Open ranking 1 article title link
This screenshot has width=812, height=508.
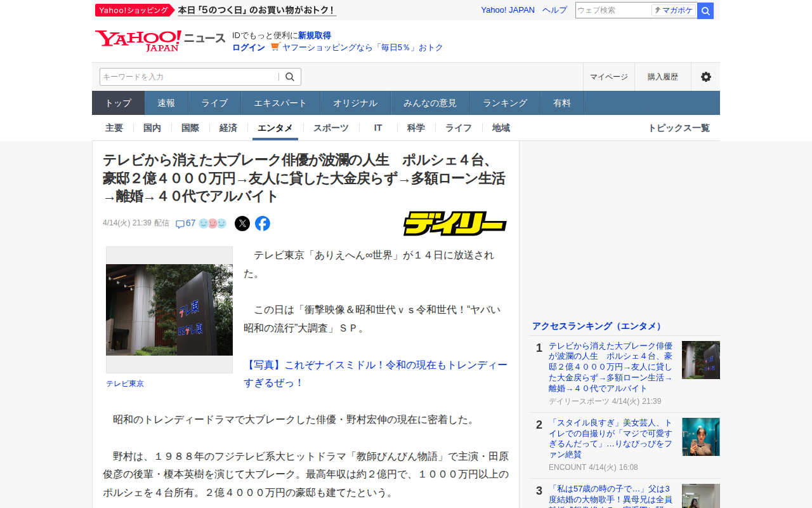pos(611,367)
